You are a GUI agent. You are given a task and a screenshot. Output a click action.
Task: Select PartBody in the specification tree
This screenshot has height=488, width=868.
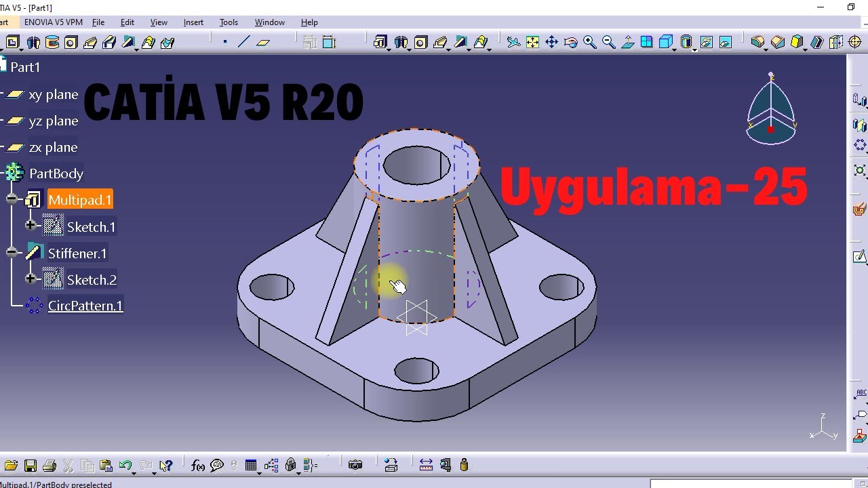(56, 174)
